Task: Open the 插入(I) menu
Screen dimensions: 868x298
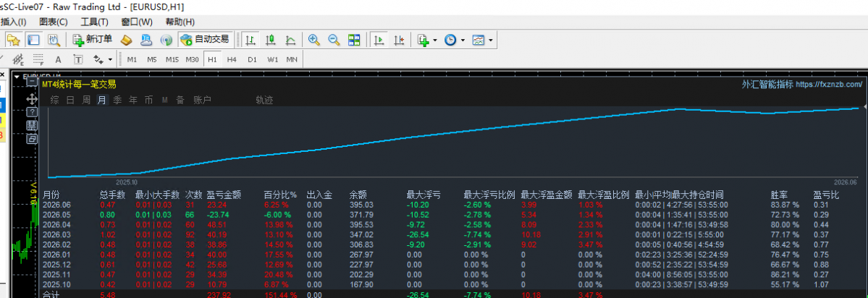Action: 13,22
